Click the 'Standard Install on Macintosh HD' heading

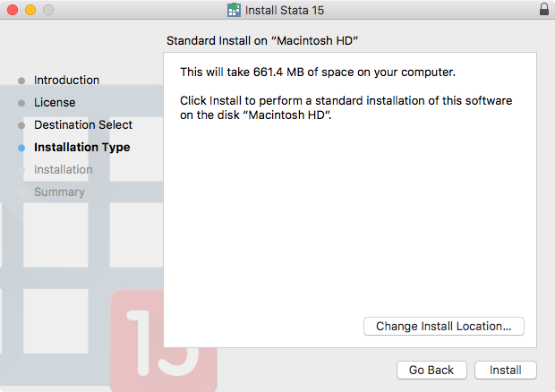click(262, 40)
